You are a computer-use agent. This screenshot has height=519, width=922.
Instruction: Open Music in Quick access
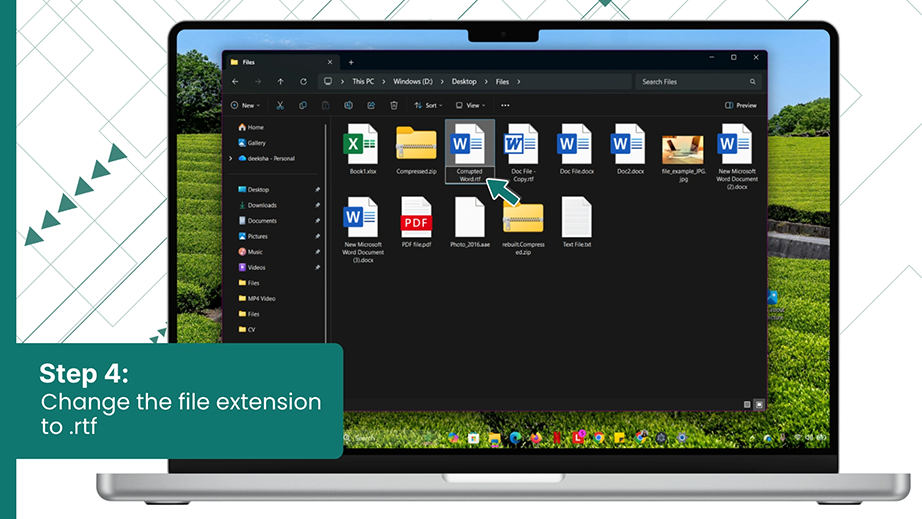pos(250,252)
